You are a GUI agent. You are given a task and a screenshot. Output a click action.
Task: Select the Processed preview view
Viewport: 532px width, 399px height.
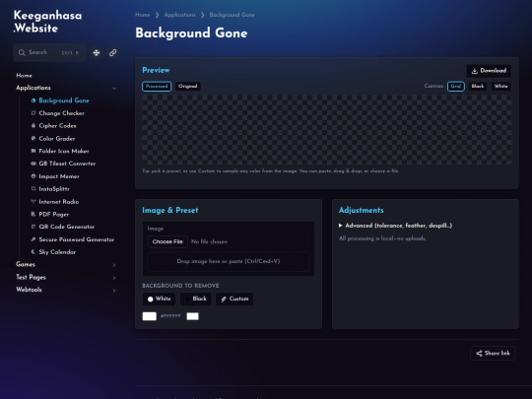click(157, 86)
